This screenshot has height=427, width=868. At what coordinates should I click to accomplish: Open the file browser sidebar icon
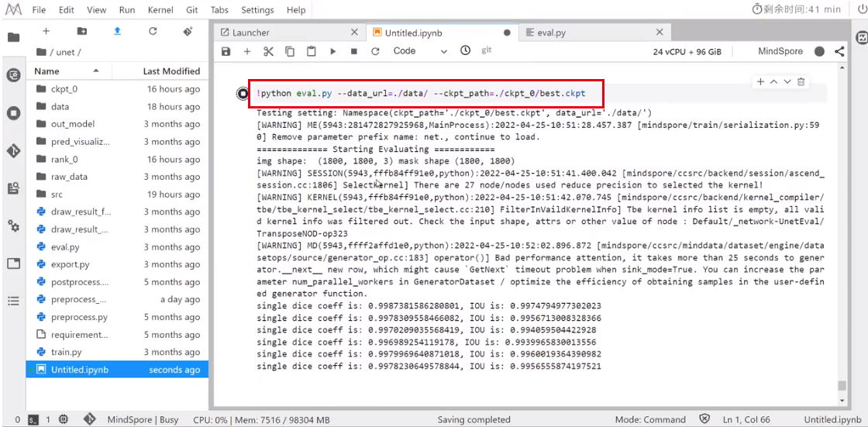[x=13, y=37]
